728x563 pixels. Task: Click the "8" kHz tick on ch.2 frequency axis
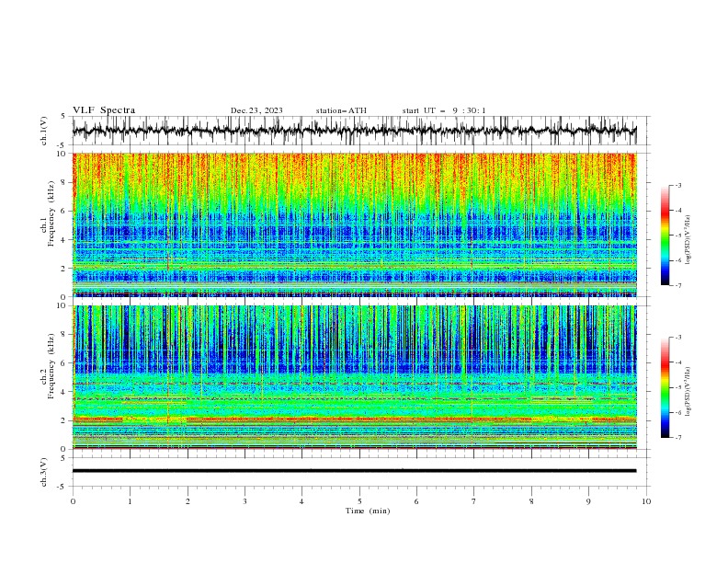pyautogui.click(x=63, y=335)
